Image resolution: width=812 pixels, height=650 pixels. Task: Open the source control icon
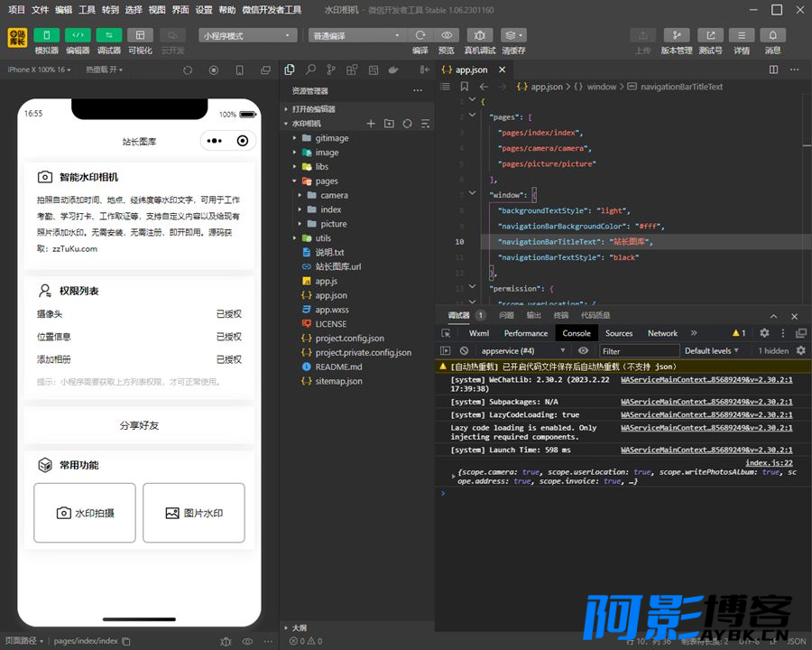(331, 70)
